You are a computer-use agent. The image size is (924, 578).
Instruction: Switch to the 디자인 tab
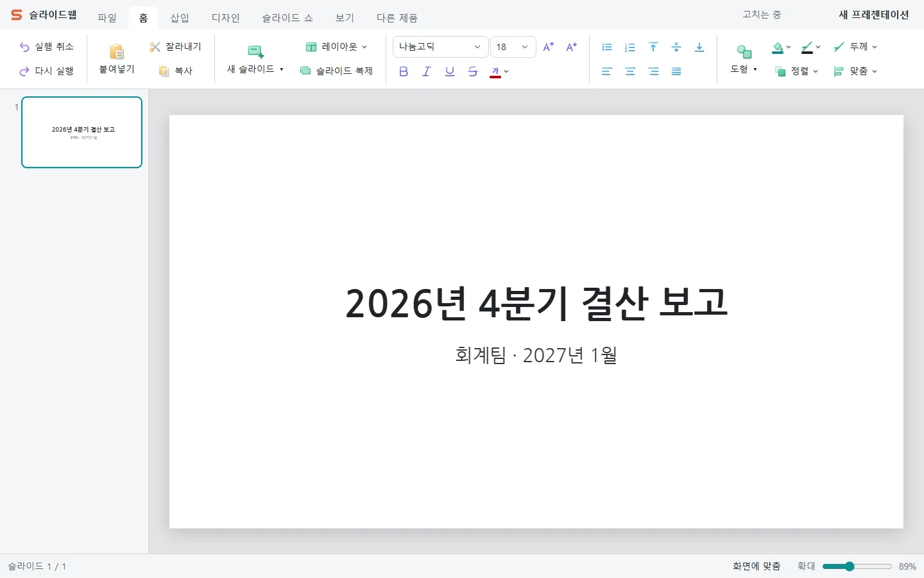pyautogui.click(x=226, y=18)
